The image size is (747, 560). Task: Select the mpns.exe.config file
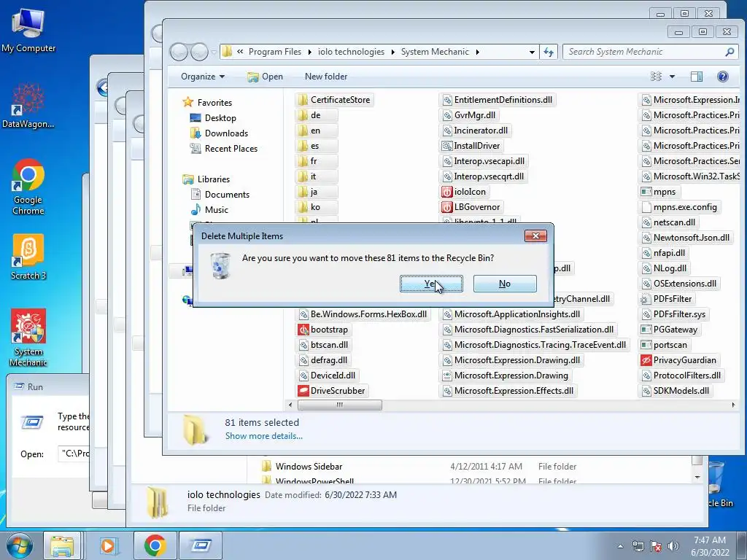point(679,207)
